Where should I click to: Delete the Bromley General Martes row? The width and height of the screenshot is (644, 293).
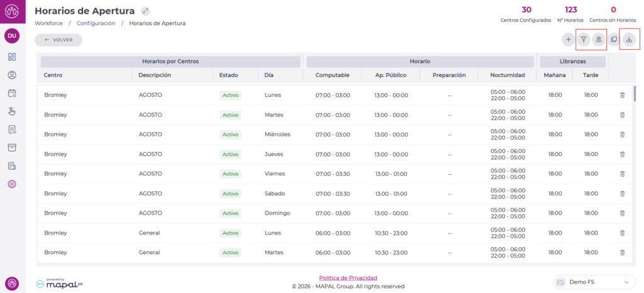coord(623,253)
